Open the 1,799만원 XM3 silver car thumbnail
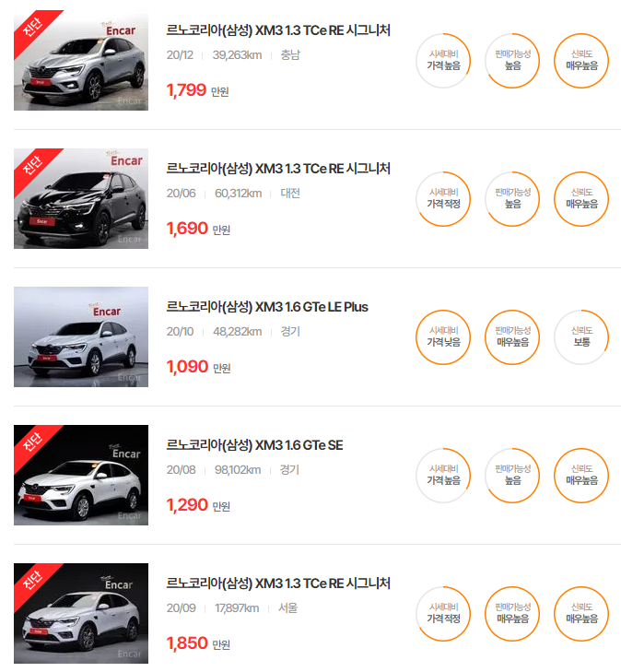Viewport: 621px width, 672px height. [81, 61]
